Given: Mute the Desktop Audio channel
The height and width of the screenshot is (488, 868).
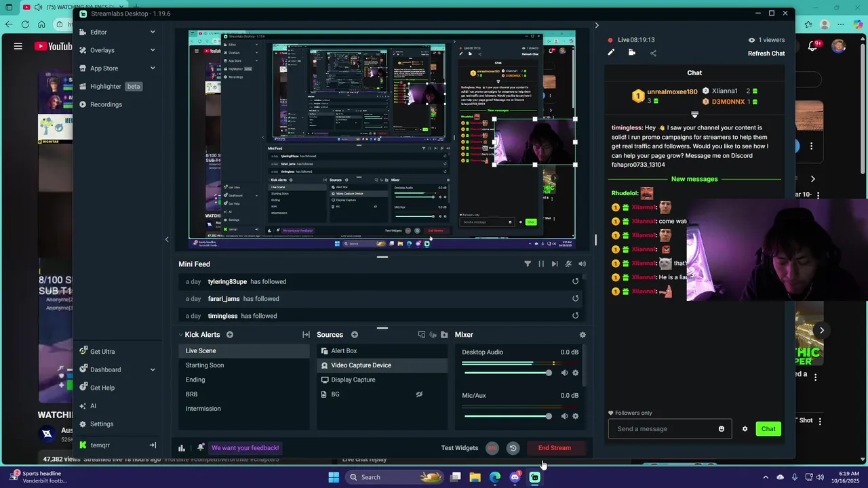Looking at the screenshot, I should [x=564, y=373].
